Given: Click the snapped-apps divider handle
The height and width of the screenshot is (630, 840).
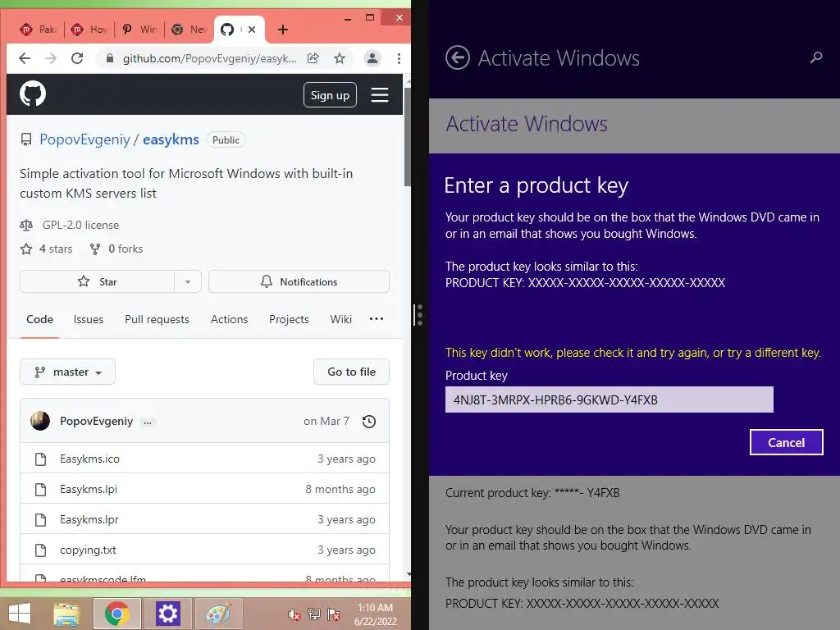Looking at the screenshot, I should (419, 315).
